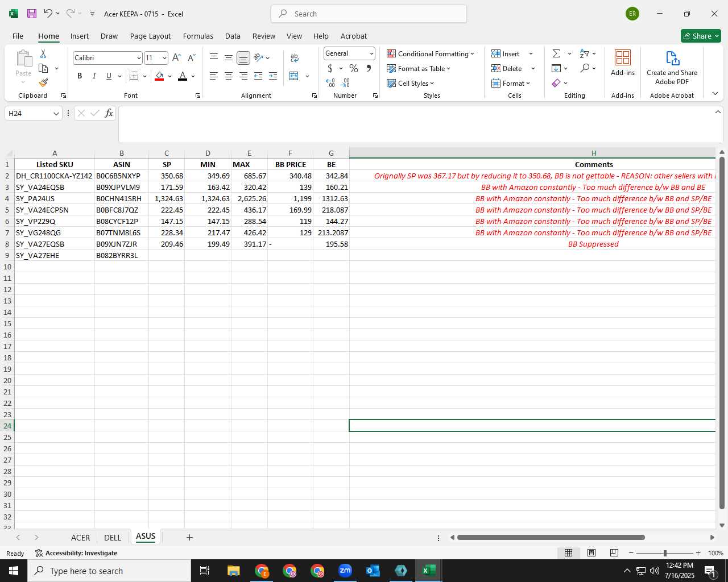Open the Add-ins icon
The width and height of the screenshot is (728, 582).
click(x=623, y=63)
